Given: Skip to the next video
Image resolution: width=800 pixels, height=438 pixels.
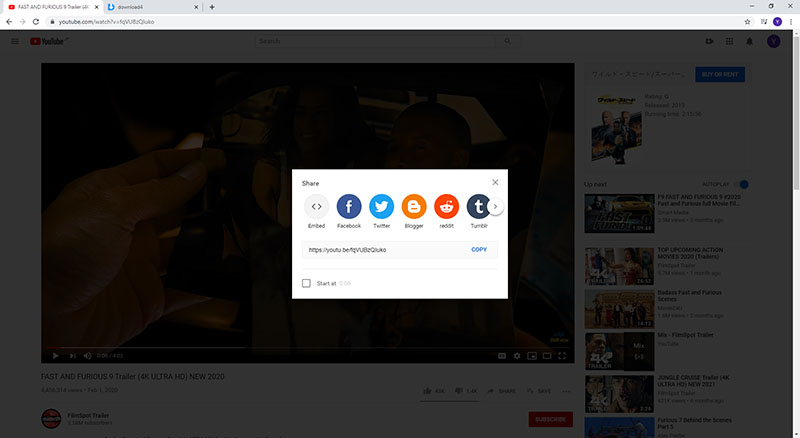Looking at the screenshot, I should coord(72,356).
